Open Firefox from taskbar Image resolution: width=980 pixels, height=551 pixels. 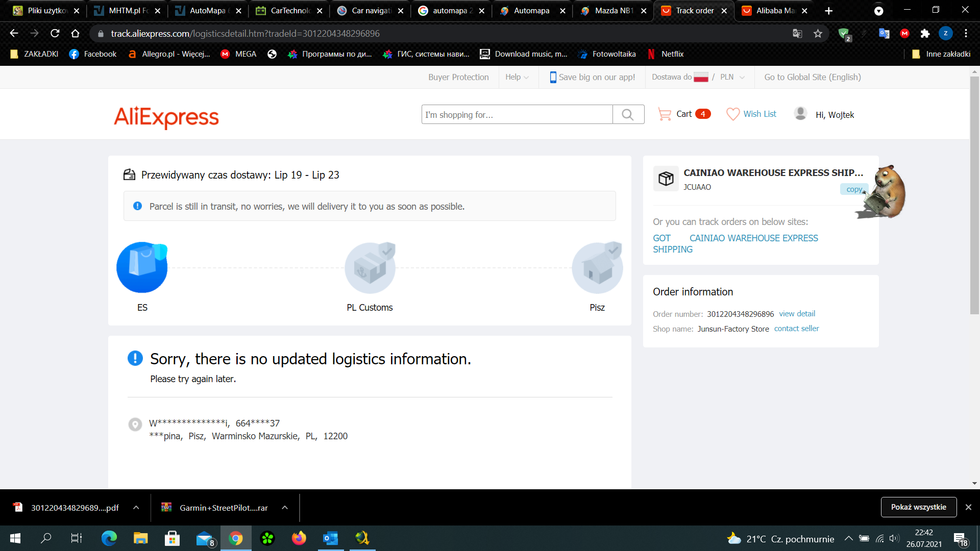tap(299, 538)
